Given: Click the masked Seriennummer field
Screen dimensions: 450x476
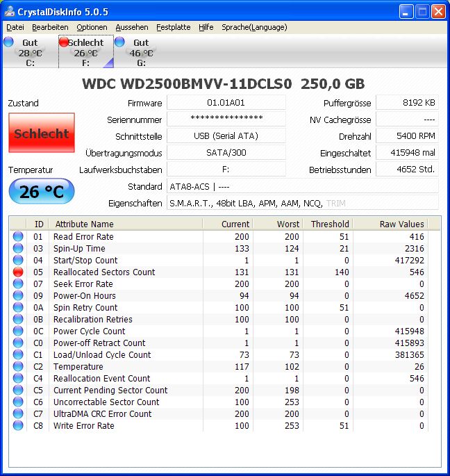Looking at the screenshot, I should [226, 119].
